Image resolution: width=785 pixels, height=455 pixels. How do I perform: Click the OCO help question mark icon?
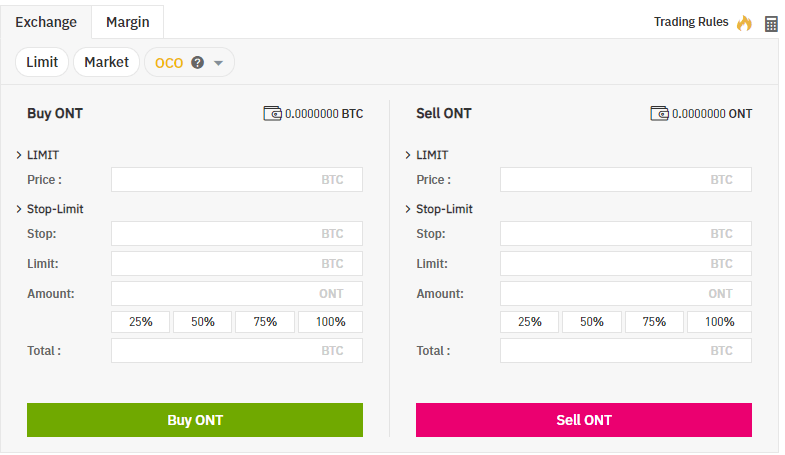click(x=197, y=62)
